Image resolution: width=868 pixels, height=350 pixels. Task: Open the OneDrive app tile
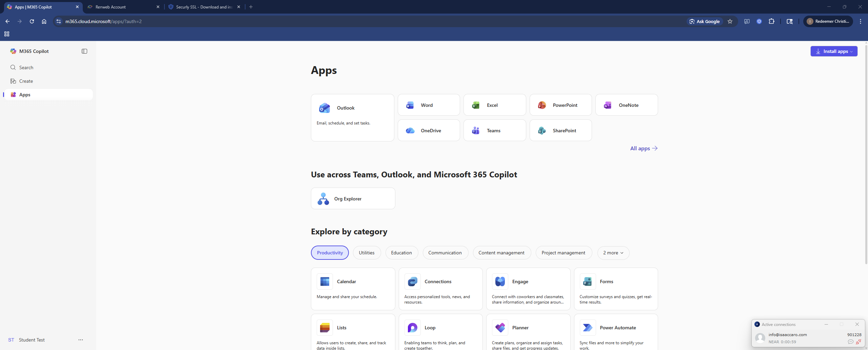[429, 130]
